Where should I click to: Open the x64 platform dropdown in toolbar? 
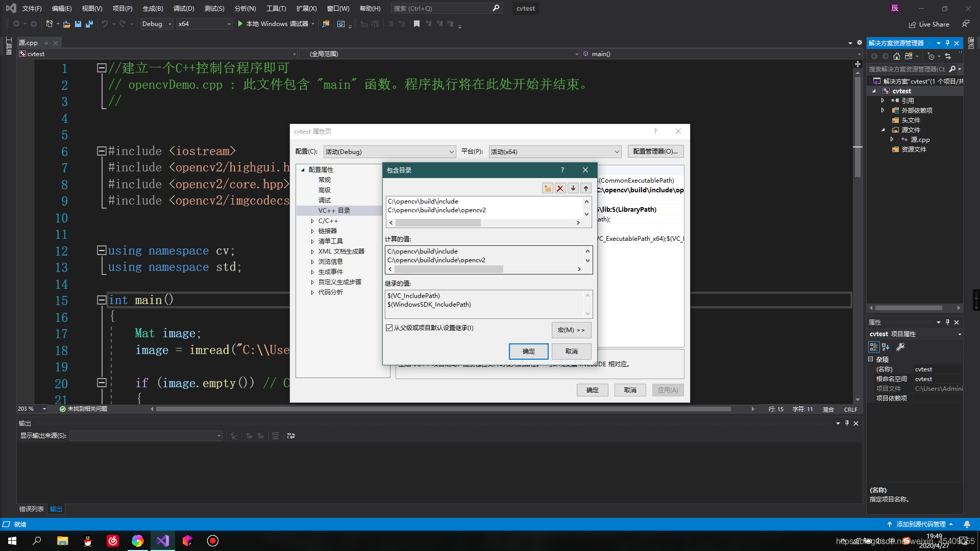click(x=204, y=24)
